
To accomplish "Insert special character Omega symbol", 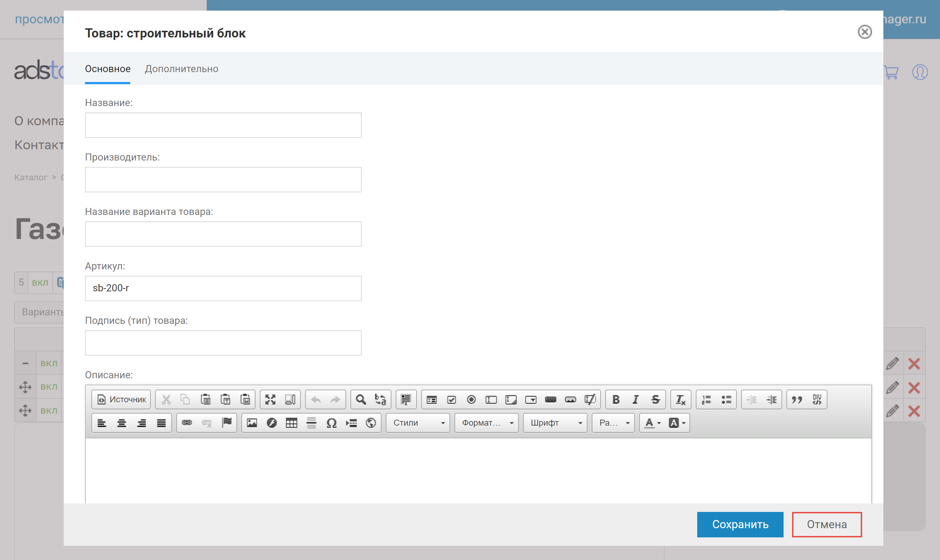I will (331, 423).
